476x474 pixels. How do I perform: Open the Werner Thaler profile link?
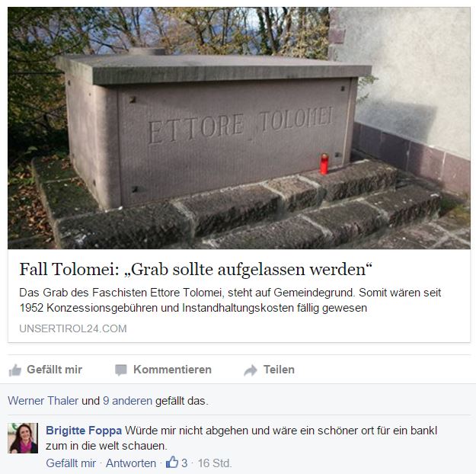point(43,401)
